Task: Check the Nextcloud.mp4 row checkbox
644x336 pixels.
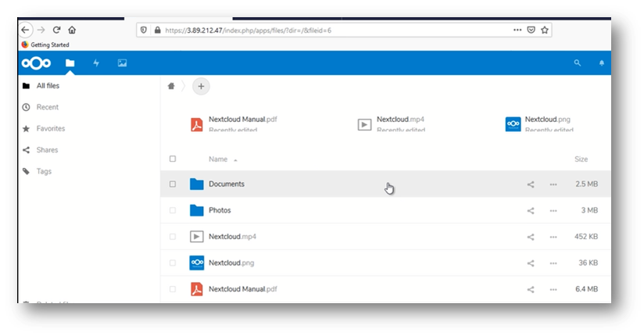Action: [173, 237]
